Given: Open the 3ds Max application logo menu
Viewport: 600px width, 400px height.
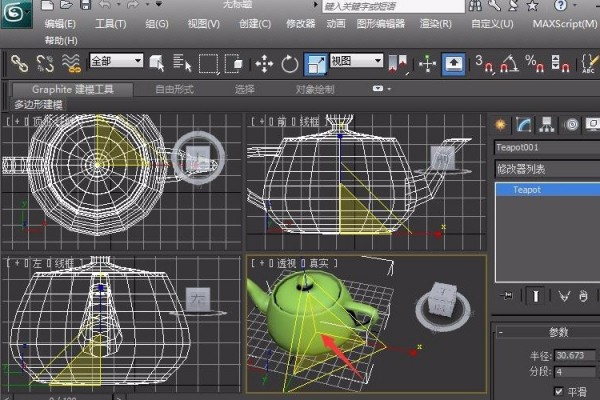Looking at the screenshot, I should coord(16,14).
